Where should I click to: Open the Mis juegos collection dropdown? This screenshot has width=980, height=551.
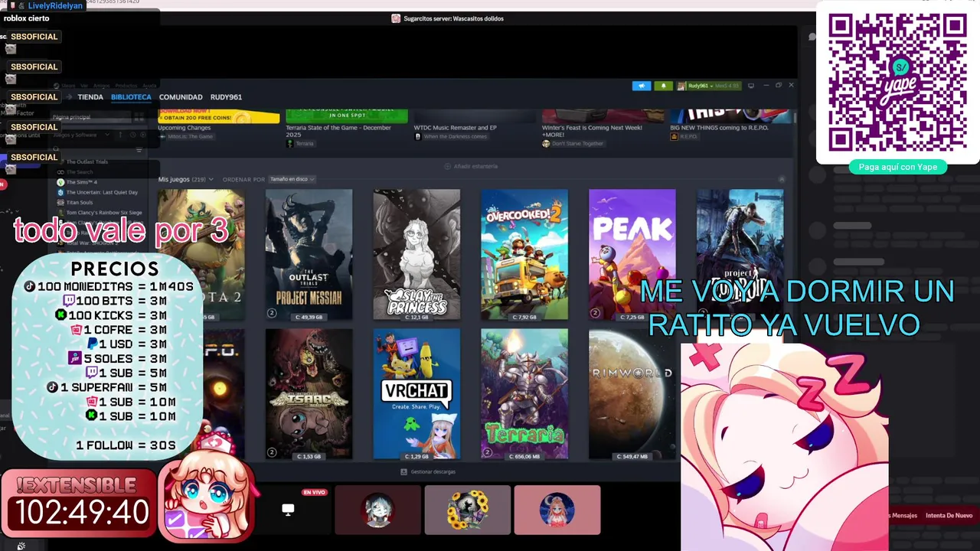point(186,179)
